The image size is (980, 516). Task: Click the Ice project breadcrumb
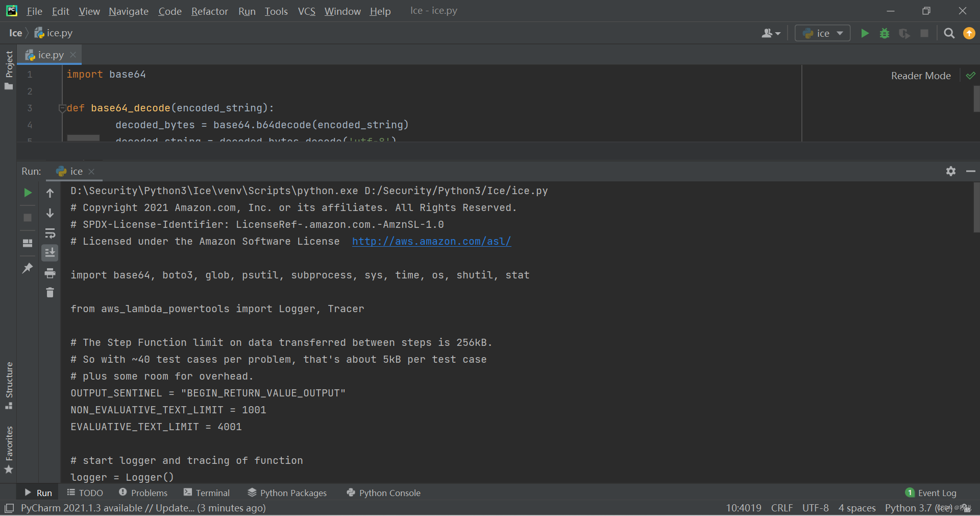click(x=15, y=33)
